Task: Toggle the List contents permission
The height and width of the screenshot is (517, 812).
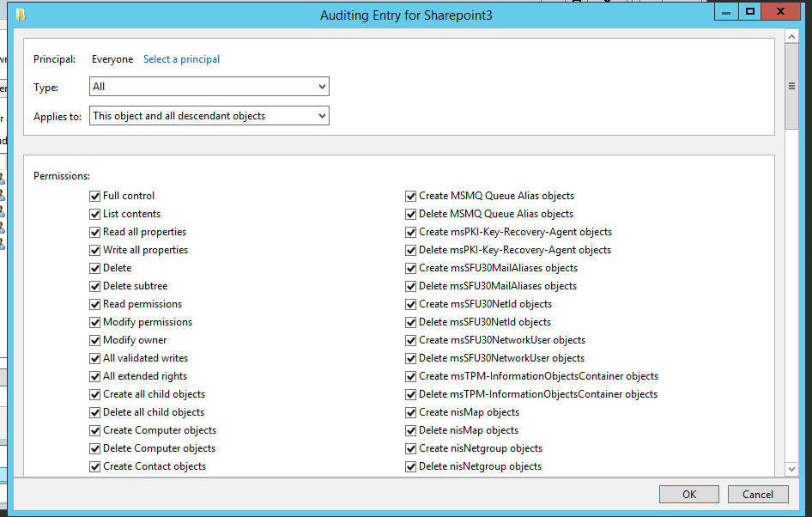Action: [x=95, y=214]
